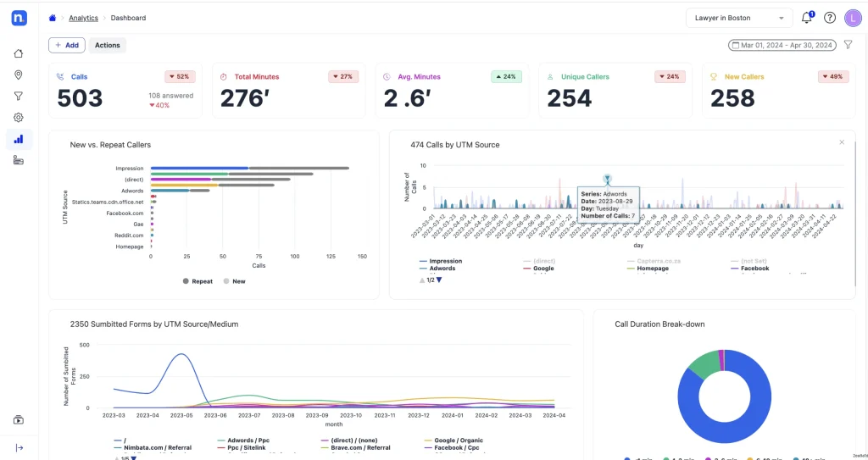The height and width of the screenshot is (460, 868).
Task: Open the help question mark icon
Action: point(829,18)
